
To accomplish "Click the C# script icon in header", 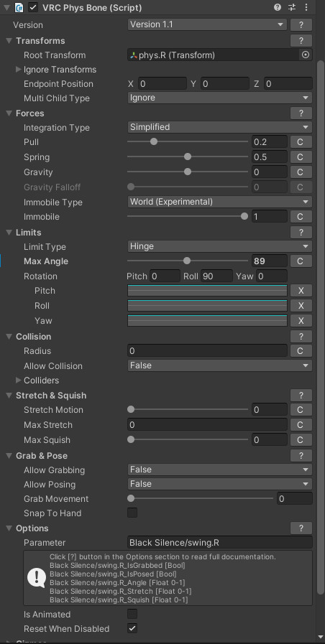I will [x=19, y=7].
